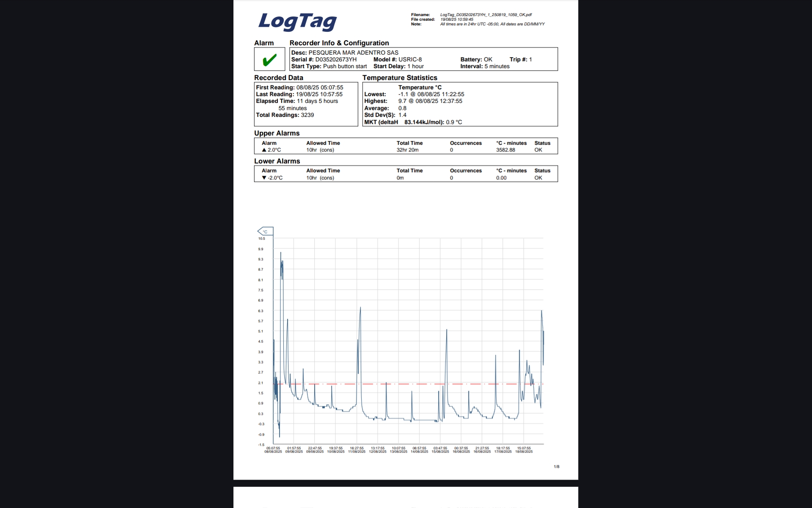Click the Total Time 32hr 20m value
The width and height of the screenshot is (812, 508).
tap(407, 150)
